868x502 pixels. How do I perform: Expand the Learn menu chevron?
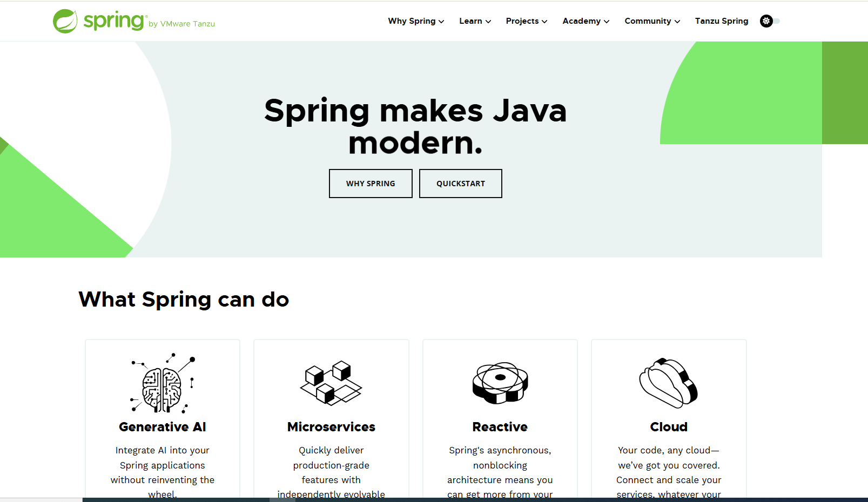(488, 22)
